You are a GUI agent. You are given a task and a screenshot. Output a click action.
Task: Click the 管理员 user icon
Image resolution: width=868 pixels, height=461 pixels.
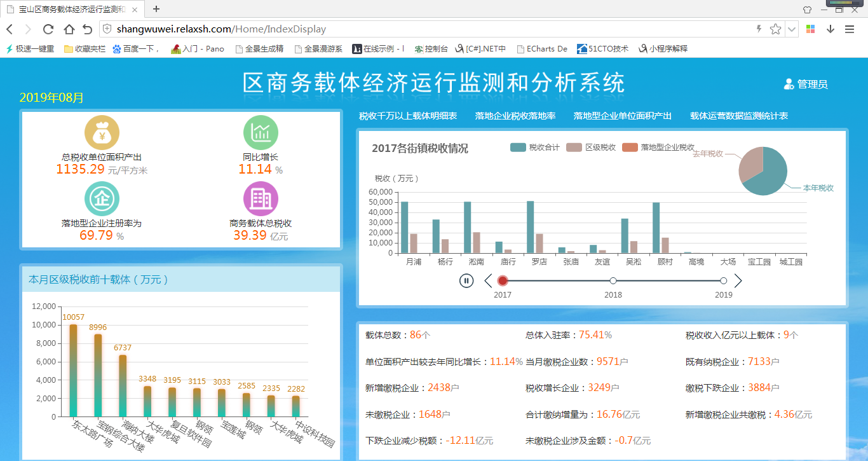tap(789, 84)
